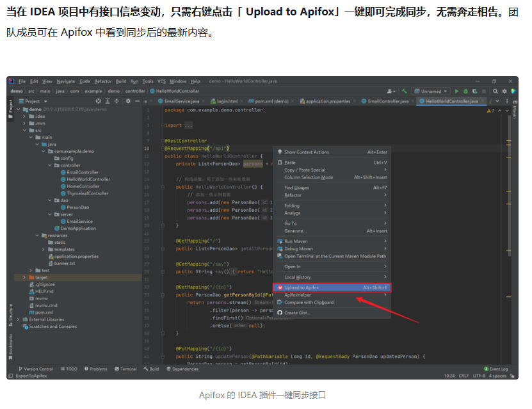Open the Event Log button
Screen dimensions: 532x409
click(496, 369)
